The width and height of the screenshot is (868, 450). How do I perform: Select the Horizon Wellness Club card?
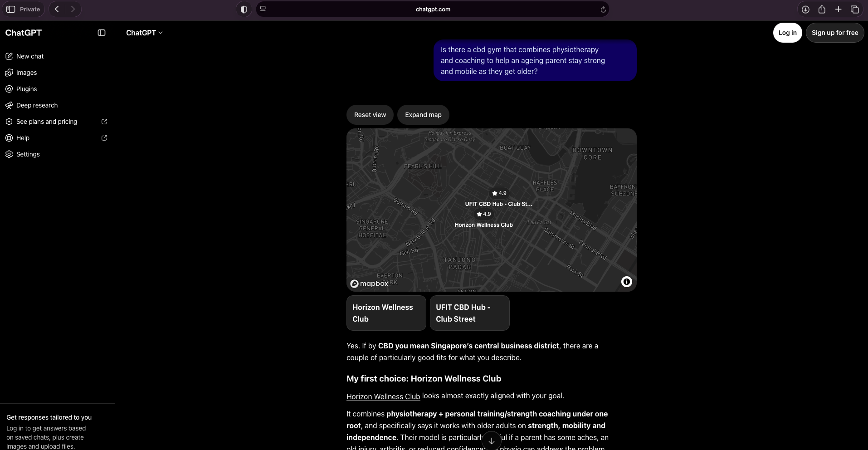pos(386,313)
